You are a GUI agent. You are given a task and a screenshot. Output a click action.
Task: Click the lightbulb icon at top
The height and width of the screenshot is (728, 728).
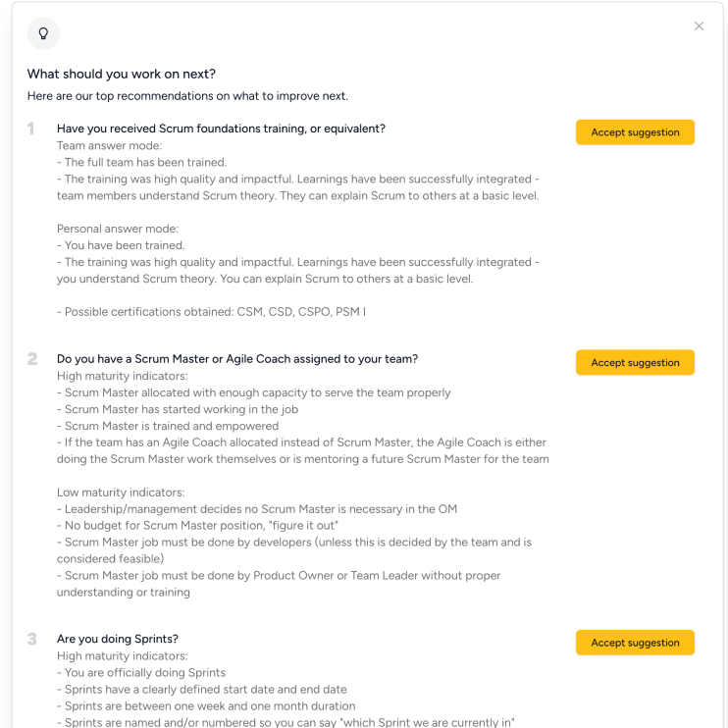(43, 33)
